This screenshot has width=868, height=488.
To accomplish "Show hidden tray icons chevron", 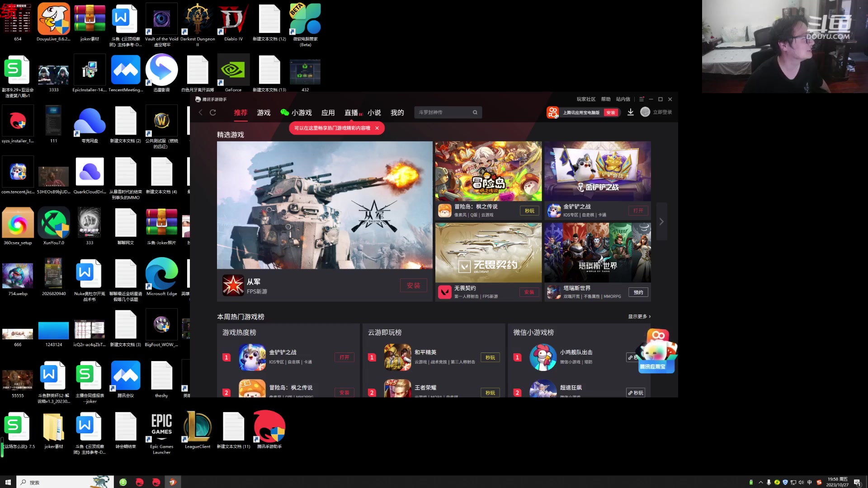I will (760, 482).
